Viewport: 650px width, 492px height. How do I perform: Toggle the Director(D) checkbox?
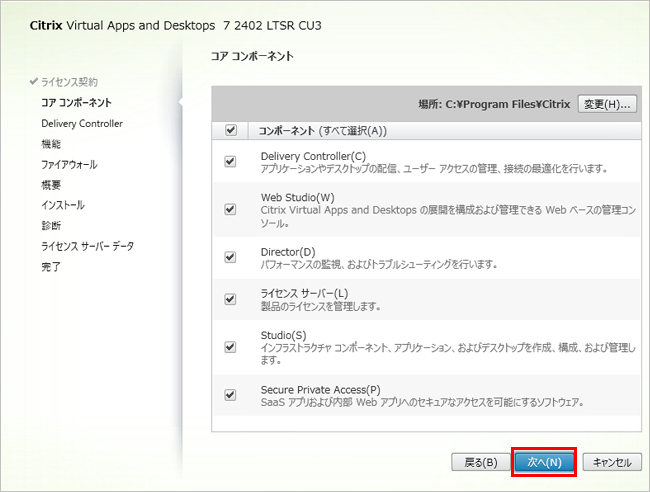click(x=231, y=257)
